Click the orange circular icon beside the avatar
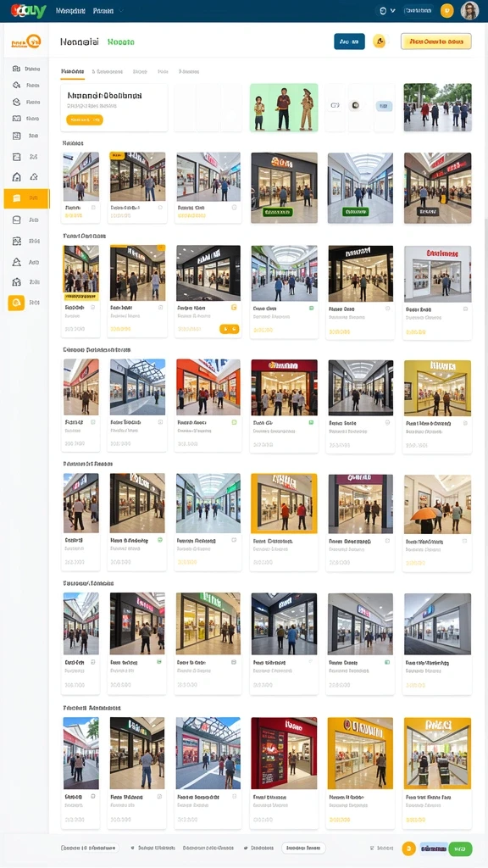The height and width of the screenshot is (868, 488). (x=446, y=10)
